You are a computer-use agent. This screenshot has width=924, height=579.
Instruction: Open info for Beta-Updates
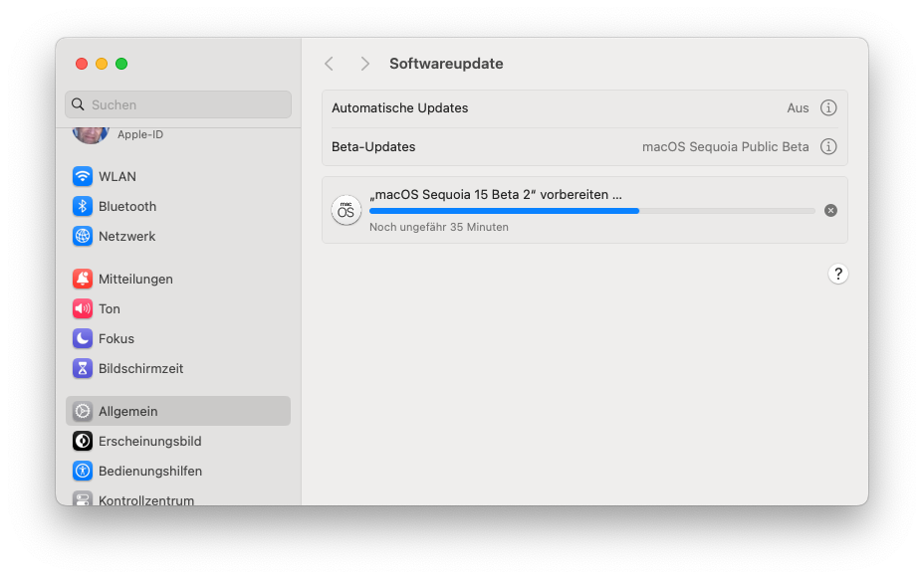[828, 146]
